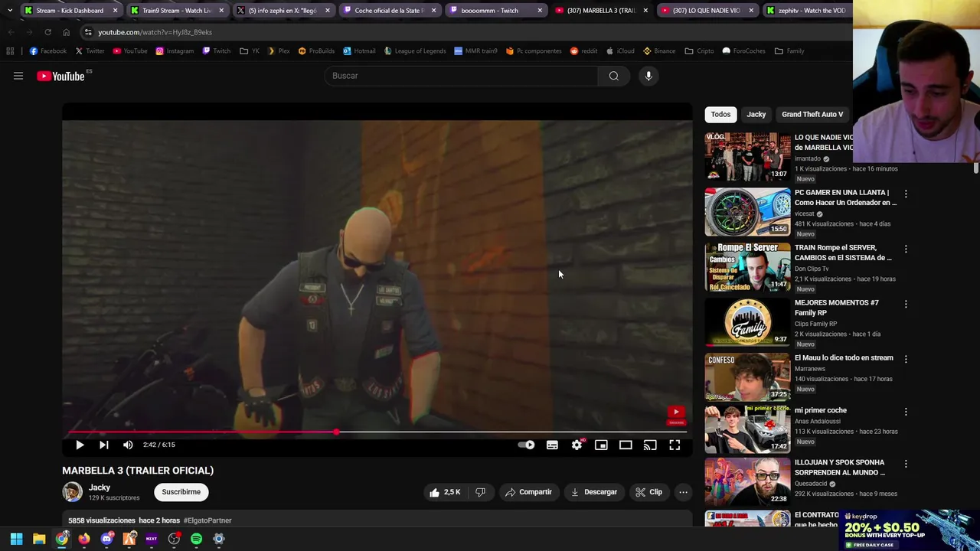Image resolution: width=980 pixels, height=551 pixels.
Task: Seek on the red video progress bar
Action: [377, 432]
